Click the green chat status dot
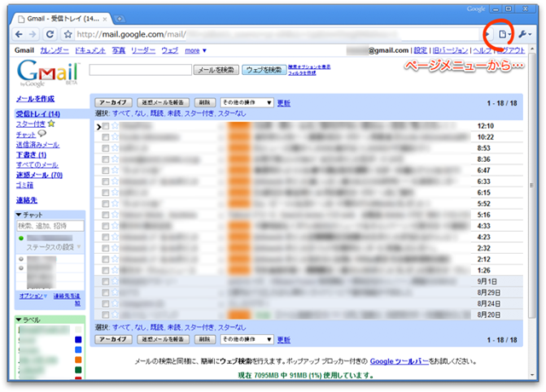 [x=21, y=238]
